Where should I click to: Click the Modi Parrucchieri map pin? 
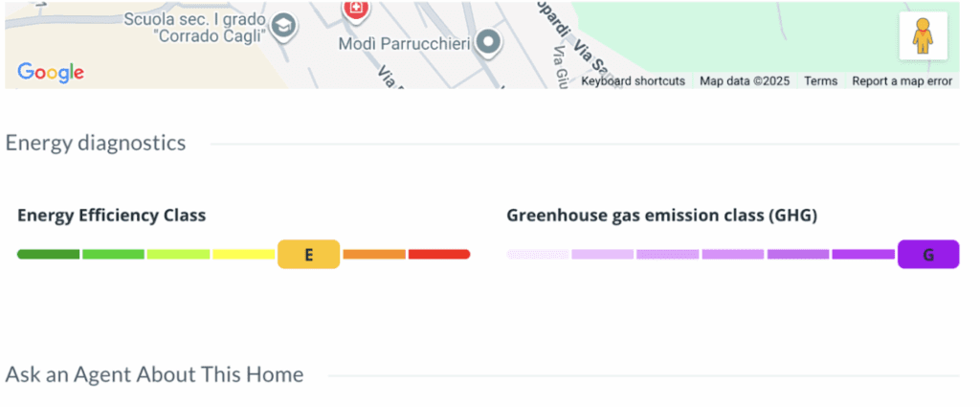click(x=489, y=42)
